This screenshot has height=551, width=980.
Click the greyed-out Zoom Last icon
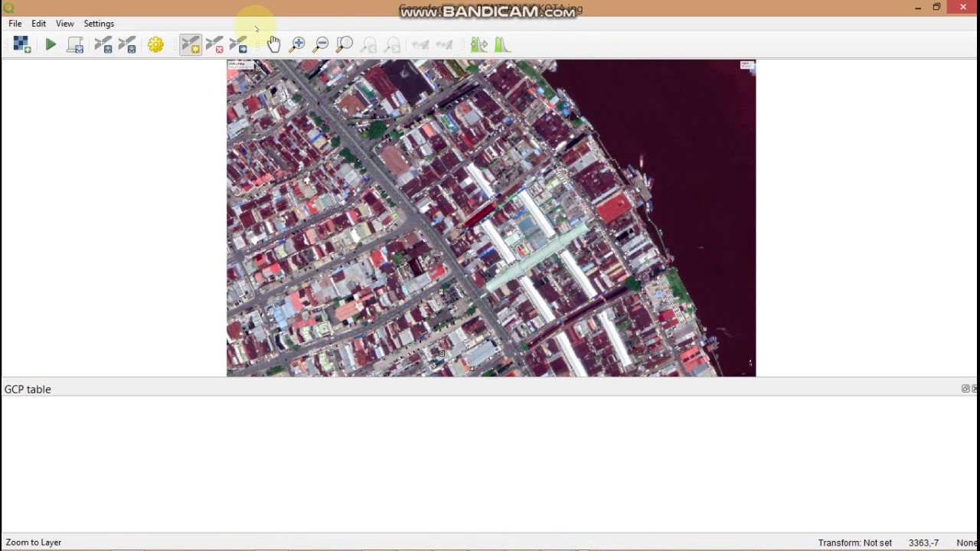[x=368, y=45]
